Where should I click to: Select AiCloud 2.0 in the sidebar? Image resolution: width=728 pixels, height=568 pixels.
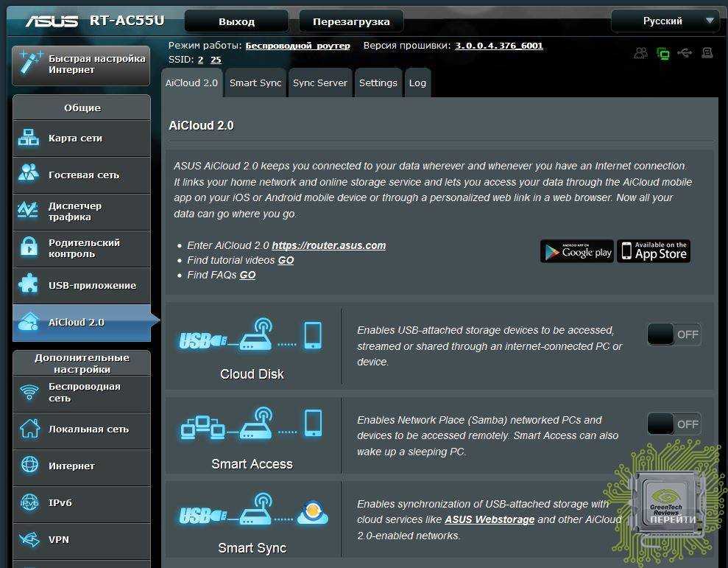pos(82,323)
